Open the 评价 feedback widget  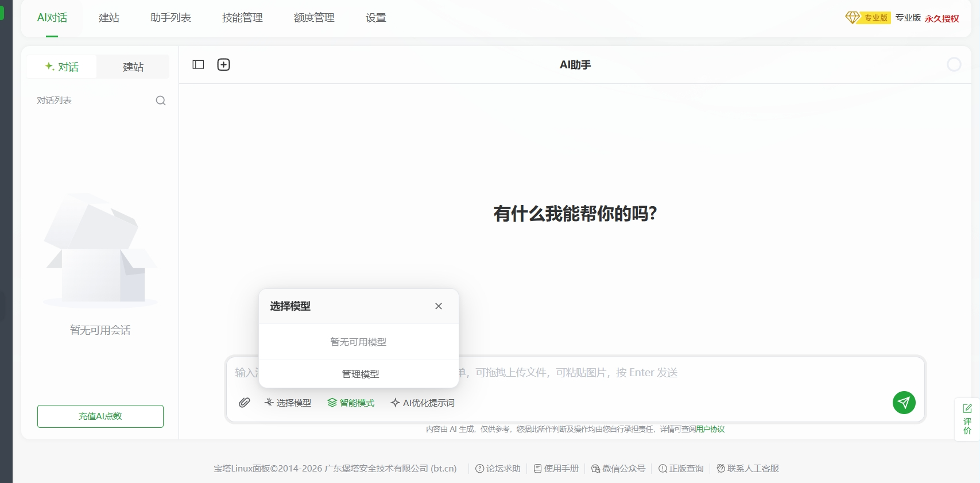(x=967, y=419)
